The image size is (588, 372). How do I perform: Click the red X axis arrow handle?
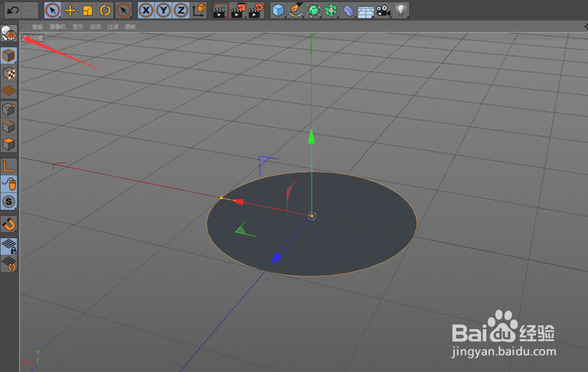(238, 201)
